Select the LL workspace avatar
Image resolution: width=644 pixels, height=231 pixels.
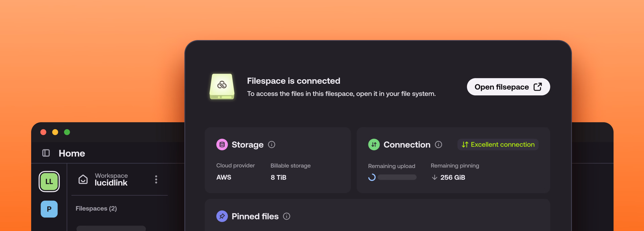pos(49,182)
